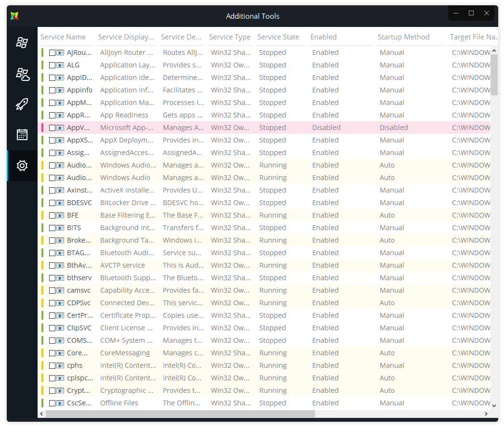Click the horizontal scrollbar right arrow
The height and width of the screenshot is (428, 504).
(486, 414)
